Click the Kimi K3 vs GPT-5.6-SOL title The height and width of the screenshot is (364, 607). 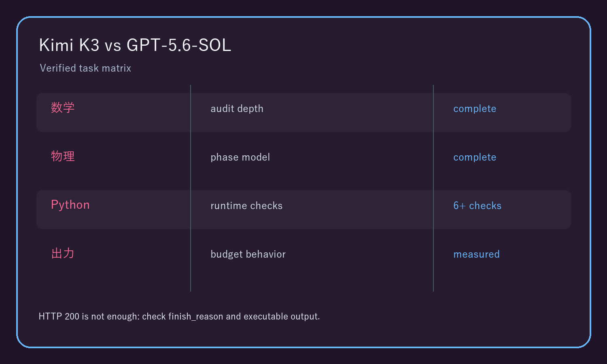click(x=135, y=45)
